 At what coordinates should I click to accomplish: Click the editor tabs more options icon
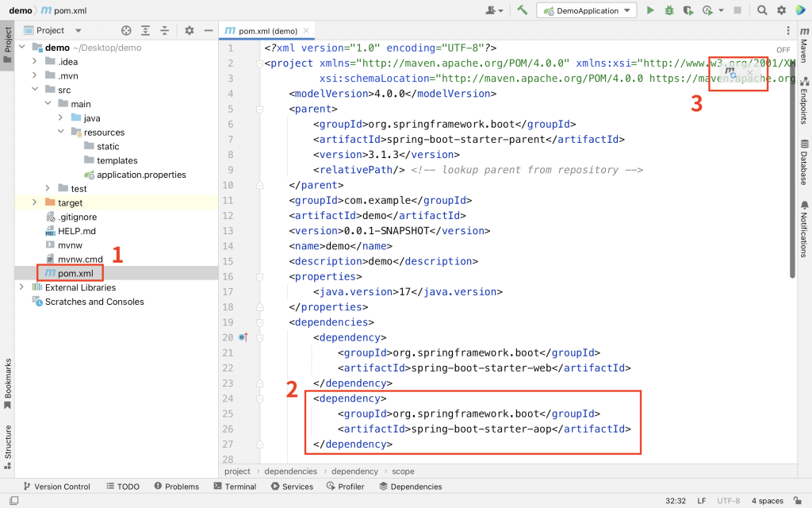pyautogui.click(x=788, y=31)
